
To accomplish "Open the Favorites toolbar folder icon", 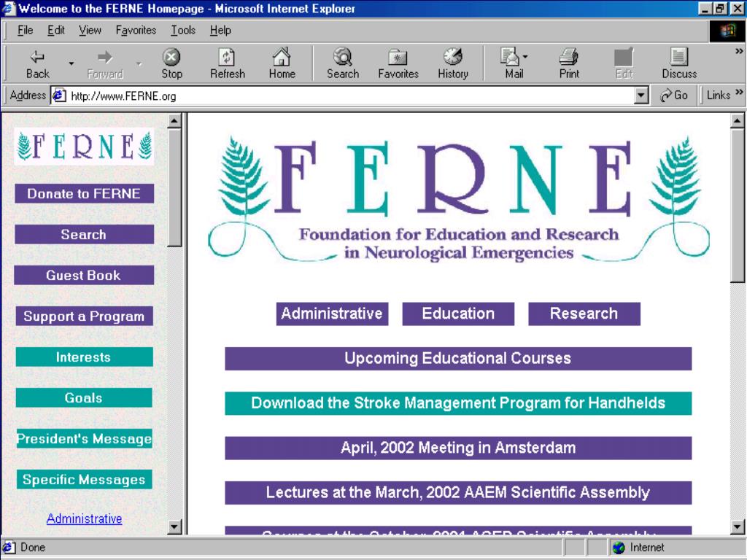I will pos(398,64).
